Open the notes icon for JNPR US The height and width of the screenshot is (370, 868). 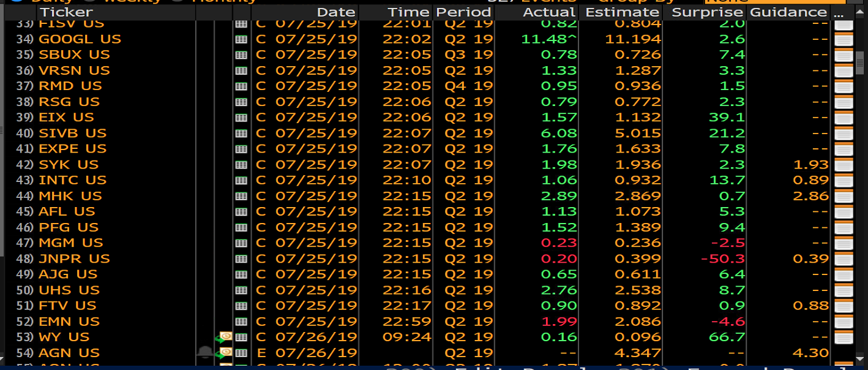[844, 259]
